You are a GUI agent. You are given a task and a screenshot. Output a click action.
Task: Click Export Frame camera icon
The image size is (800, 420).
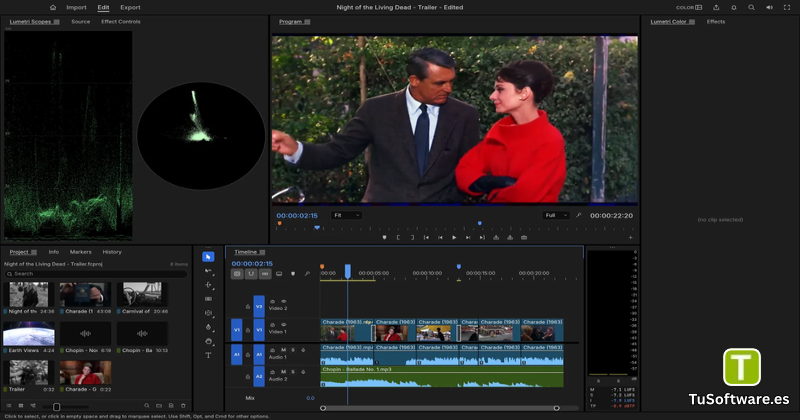click(x=524, y=237)
